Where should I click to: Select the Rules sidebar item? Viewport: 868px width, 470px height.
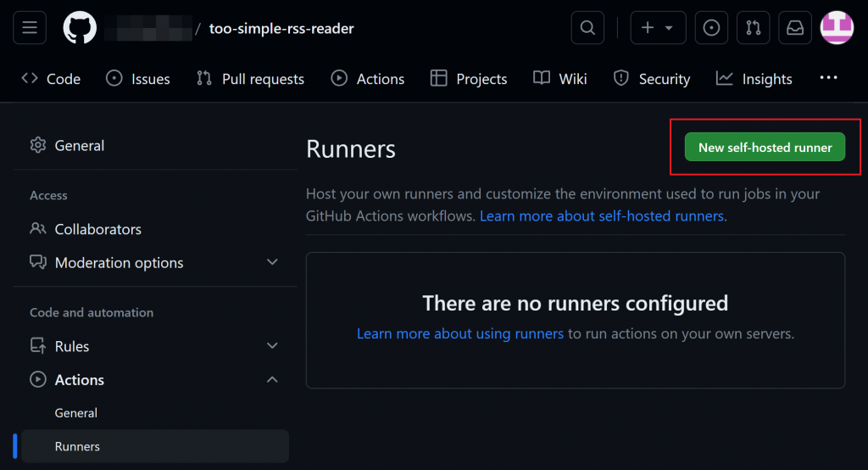[155, 346]
